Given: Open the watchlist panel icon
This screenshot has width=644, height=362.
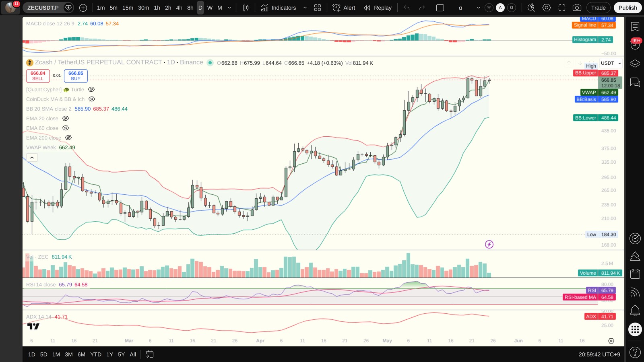Looking at the screenshot, I should pyautogui.click(x=635, y=27).
